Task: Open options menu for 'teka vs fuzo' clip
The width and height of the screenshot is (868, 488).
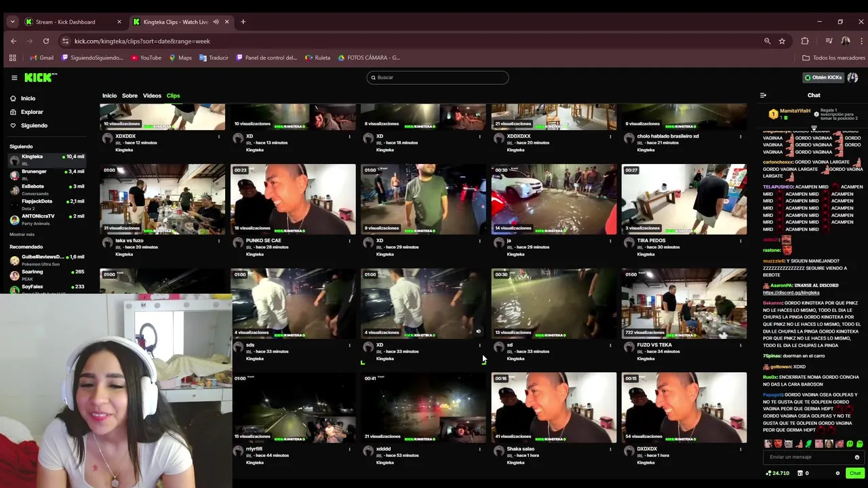Action: point(219,241)
